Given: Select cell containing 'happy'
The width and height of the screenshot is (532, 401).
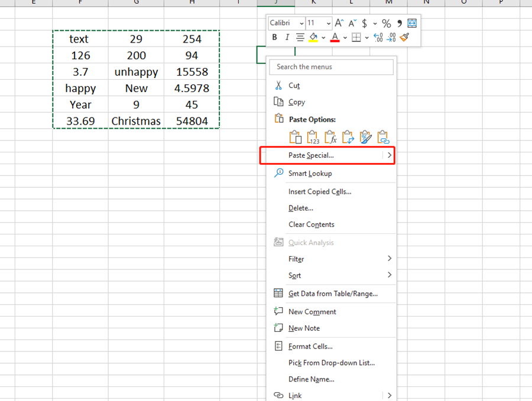Looking at the screenshot, I should click(x=80, y=88).
